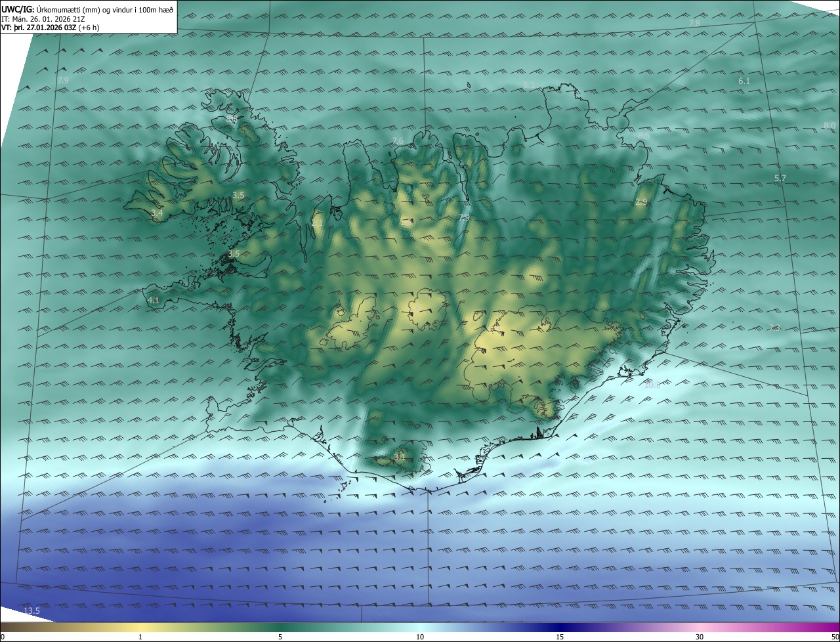The image size is (840, 642).
Task: Select the 'VT: Þri. 27.01.2026 03Z (+6 h)' line
Action: point(50,28)
